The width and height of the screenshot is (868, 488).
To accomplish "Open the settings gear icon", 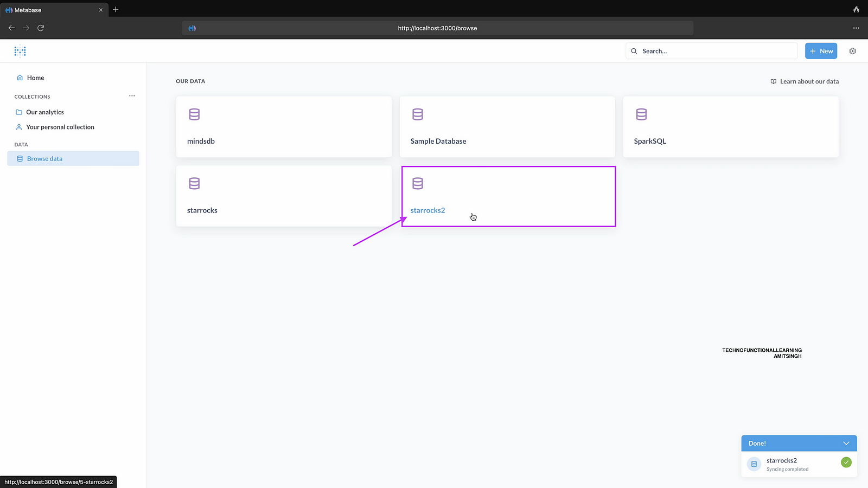I will [x=852, y=51].
